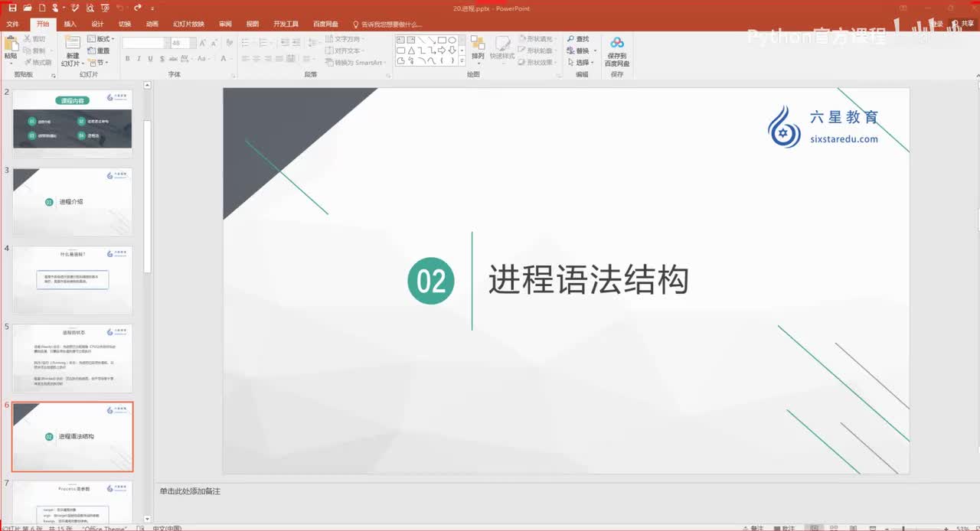Switch to the 开发工具 (Developer) tab
The image size is (980, 531).
coord(286,24)
